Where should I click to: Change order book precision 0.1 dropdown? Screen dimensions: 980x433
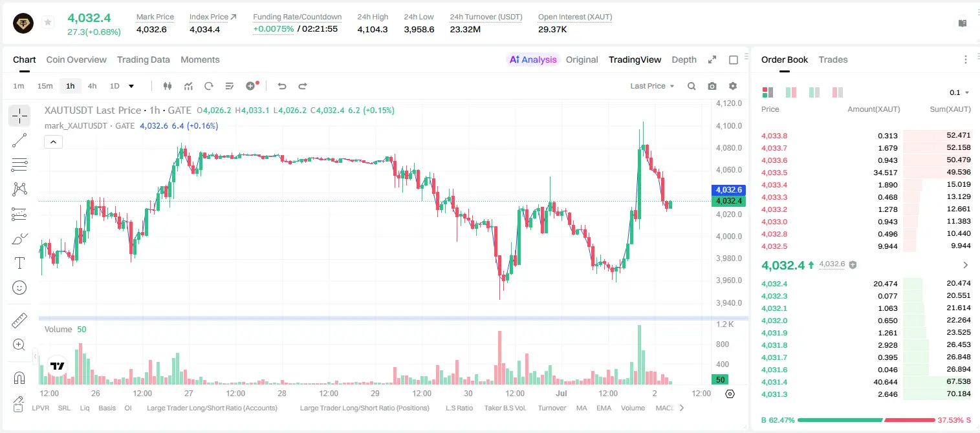click(x=959, y=92)
